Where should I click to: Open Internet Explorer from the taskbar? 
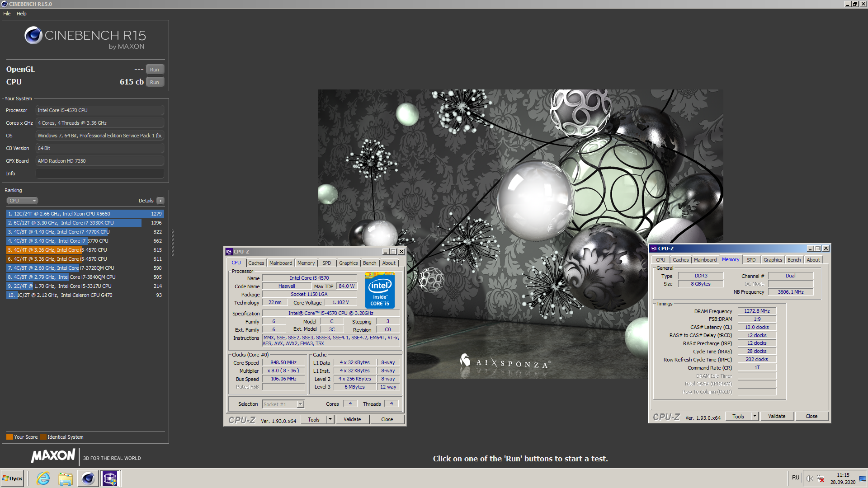[x=43, y=479]
